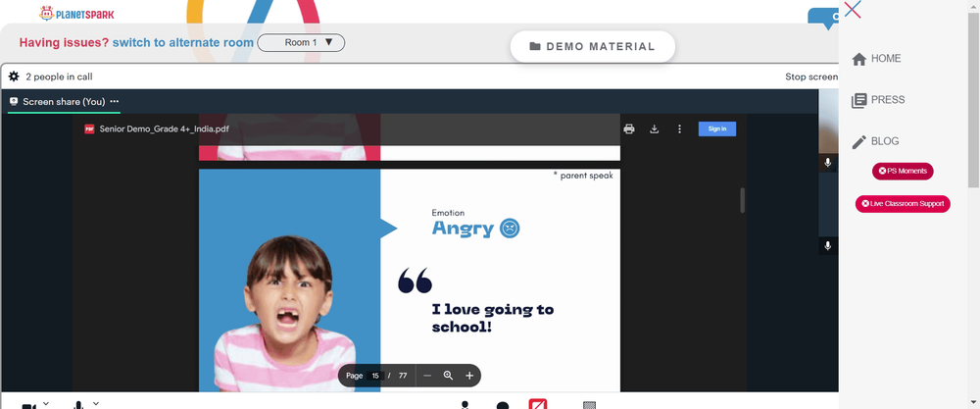Click Stop screen share button
This screenshot has height=409, width=980.
811,77
